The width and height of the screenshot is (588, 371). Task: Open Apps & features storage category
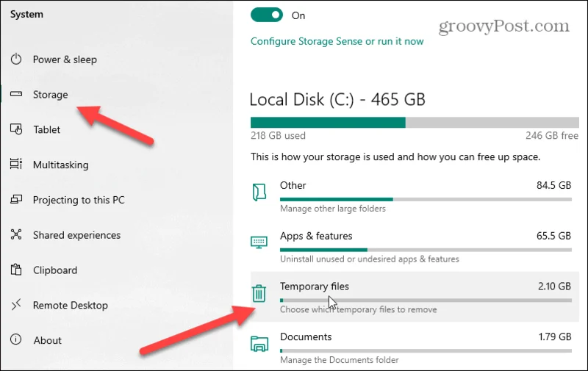coord(415,247)
